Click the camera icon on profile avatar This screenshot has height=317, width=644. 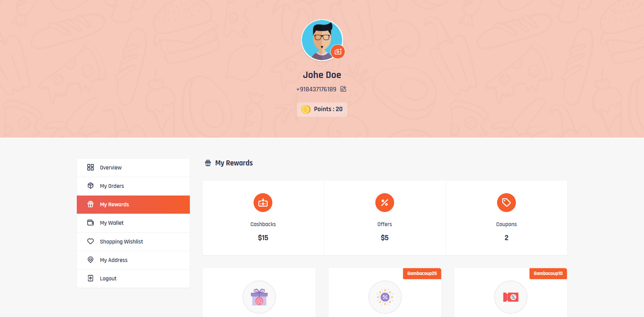click(338, 52)
